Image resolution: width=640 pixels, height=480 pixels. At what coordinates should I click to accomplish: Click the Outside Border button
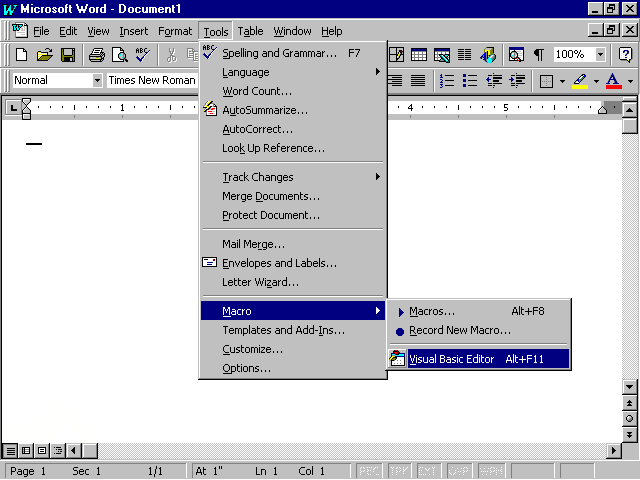pos(546,81)
